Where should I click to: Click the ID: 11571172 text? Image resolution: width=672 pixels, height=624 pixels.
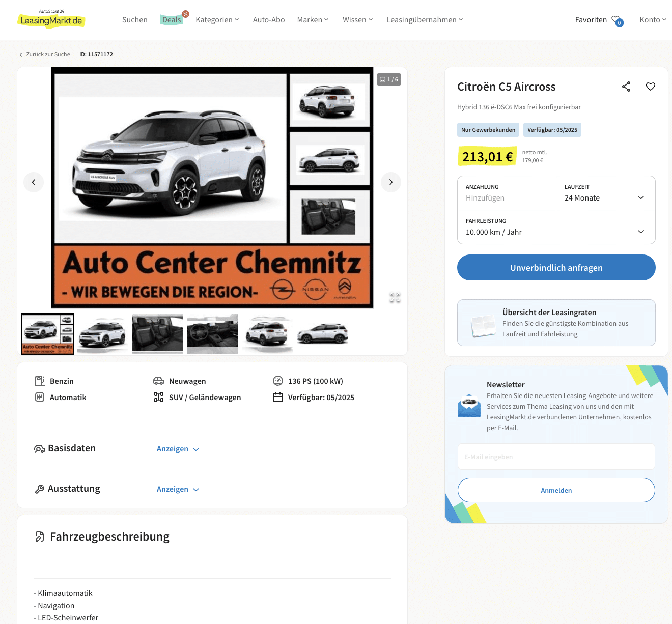(96, 54)
